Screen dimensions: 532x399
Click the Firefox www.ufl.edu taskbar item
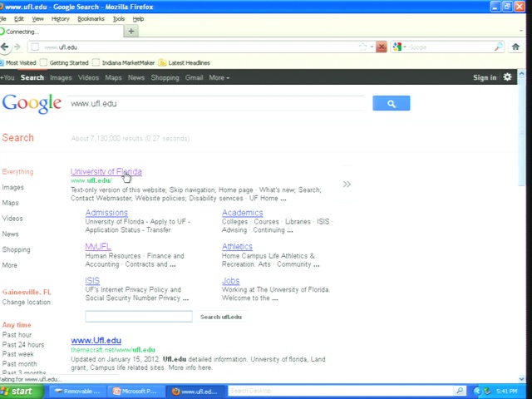195,392
